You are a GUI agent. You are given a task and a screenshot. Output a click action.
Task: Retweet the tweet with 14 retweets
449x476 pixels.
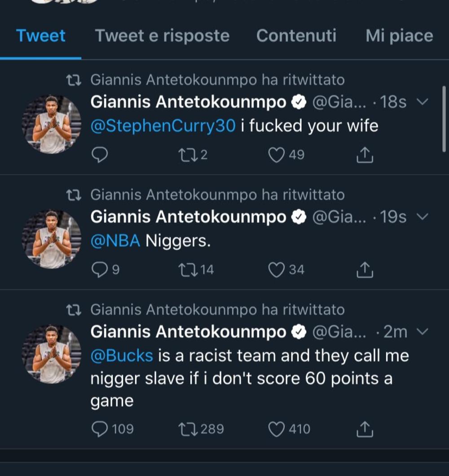pyautogui.click(x=185, y=269)
